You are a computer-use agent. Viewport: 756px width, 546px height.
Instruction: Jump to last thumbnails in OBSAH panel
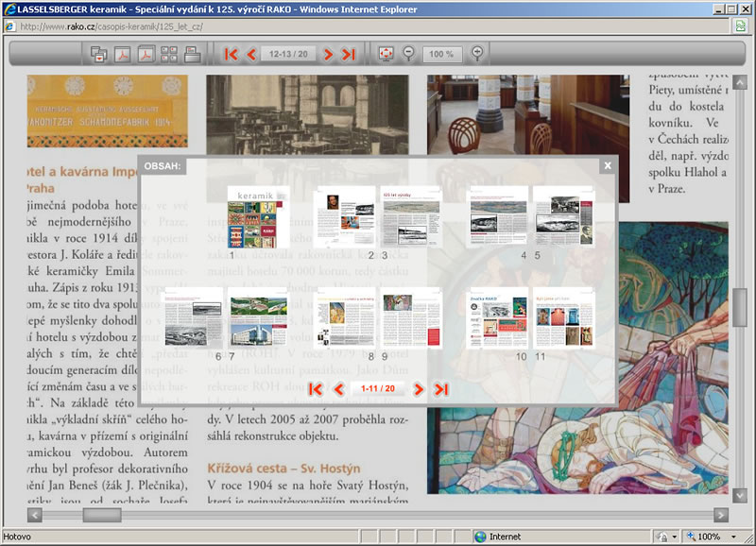pyautogui.click(x=440, y=388)
